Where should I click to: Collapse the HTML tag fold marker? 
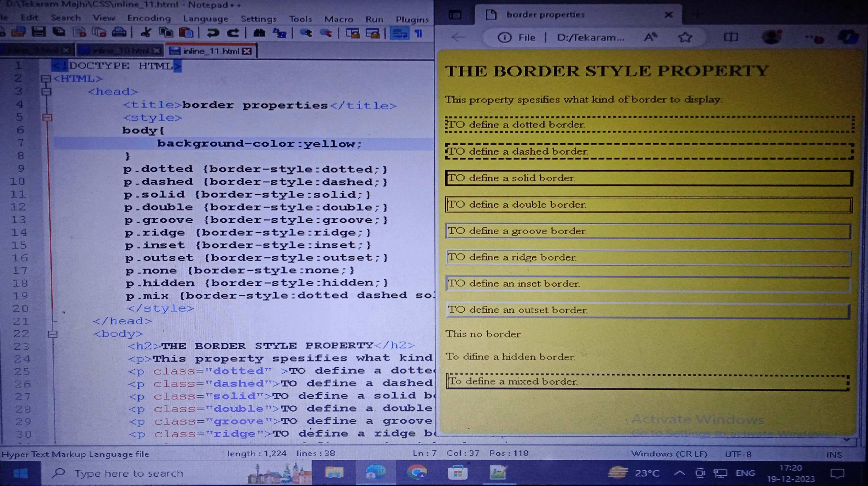tap(45, 79)
